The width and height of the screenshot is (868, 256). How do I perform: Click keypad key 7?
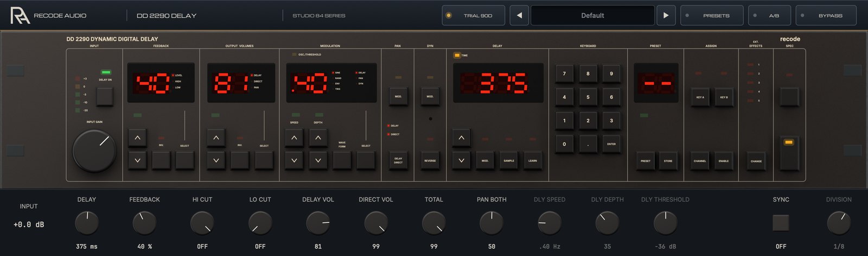[x=564, y=73]
